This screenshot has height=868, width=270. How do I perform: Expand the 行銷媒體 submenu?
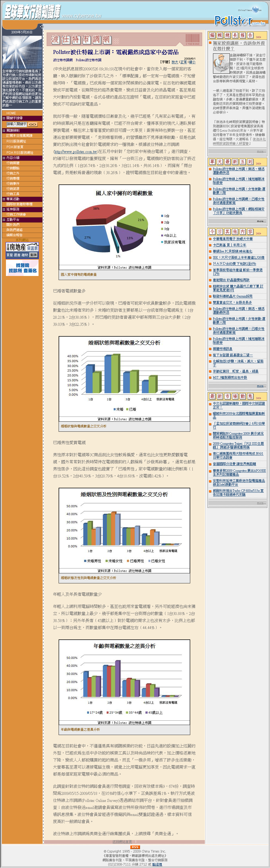click(x=41, y=163)
